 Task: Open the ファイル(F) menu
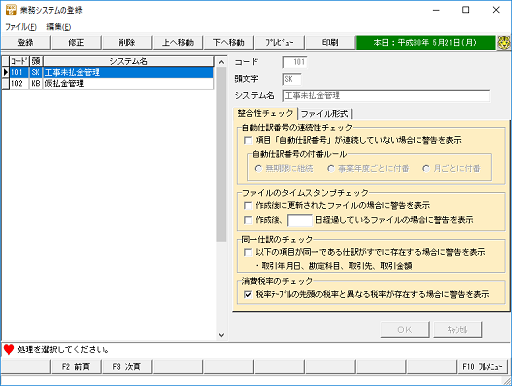pos(21,27)
